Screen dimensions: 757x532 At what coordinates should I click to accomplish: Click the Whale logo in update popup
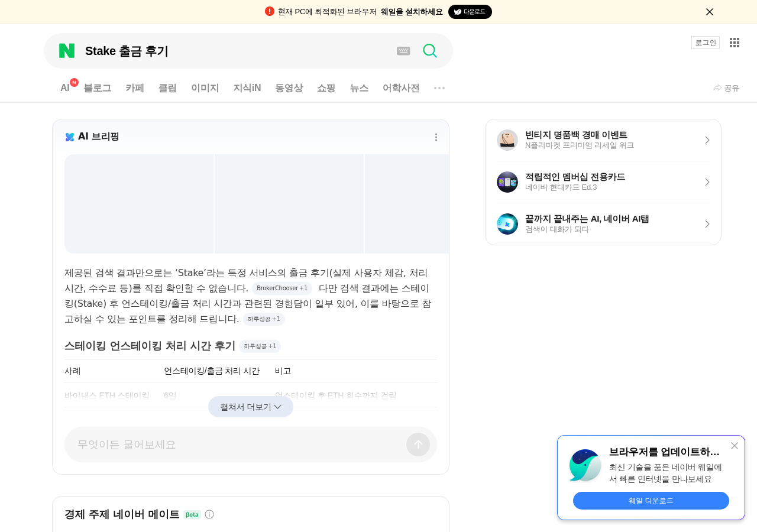click(x=585, y=465)
